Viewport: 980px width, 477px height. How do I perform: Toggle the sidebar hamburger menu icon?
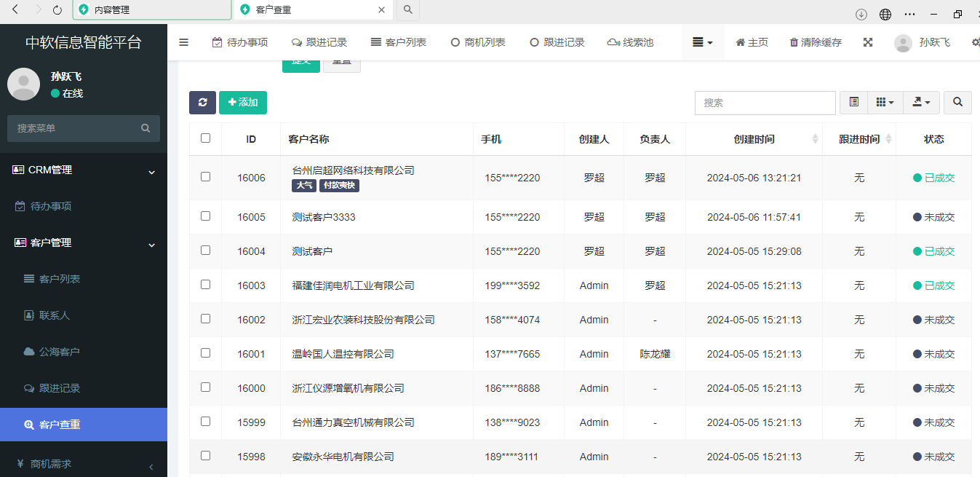[x=183, y=42]
